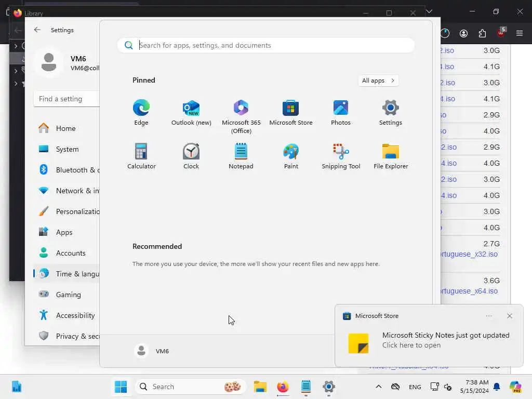The width and height of the screenshot is (532, 399).
Task: Click the network display tray icon
Action: (434, 387)
